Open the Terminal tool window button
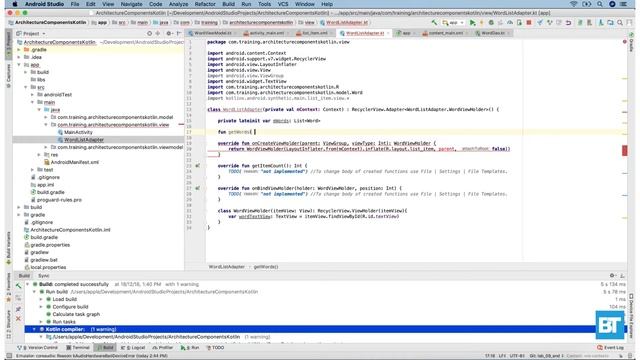Screen dimensions: 640x360 [78, 348]
